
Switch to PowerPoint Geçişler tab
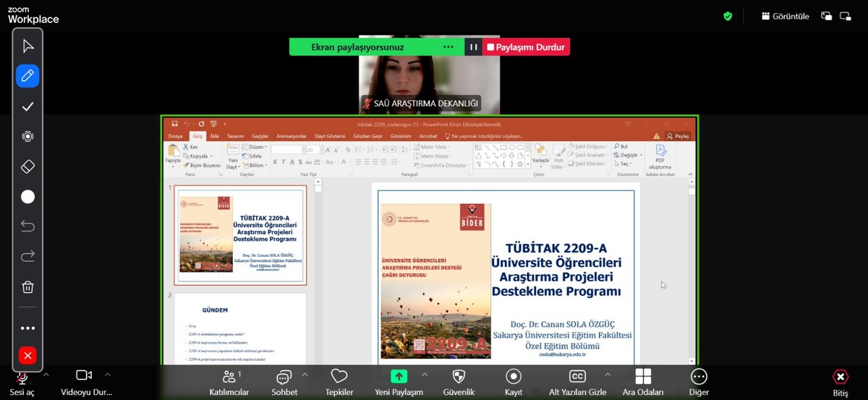pyautogui.click(x=260, y=136)
